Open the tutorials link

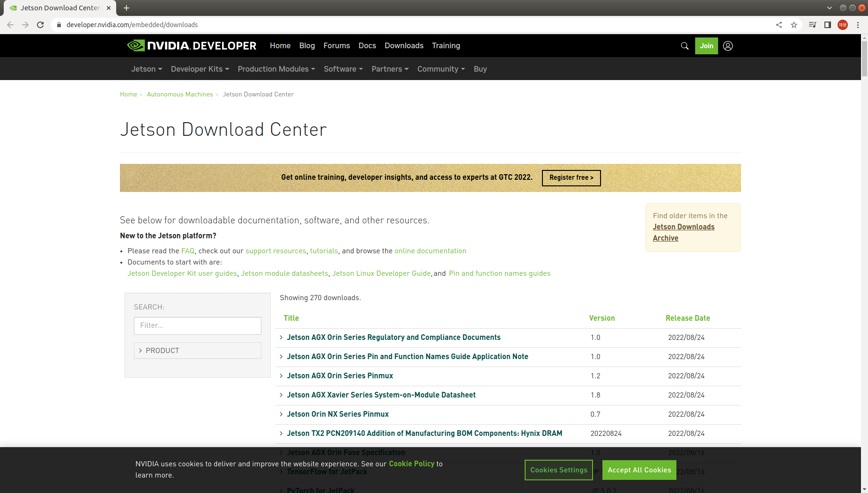point(324,251)
